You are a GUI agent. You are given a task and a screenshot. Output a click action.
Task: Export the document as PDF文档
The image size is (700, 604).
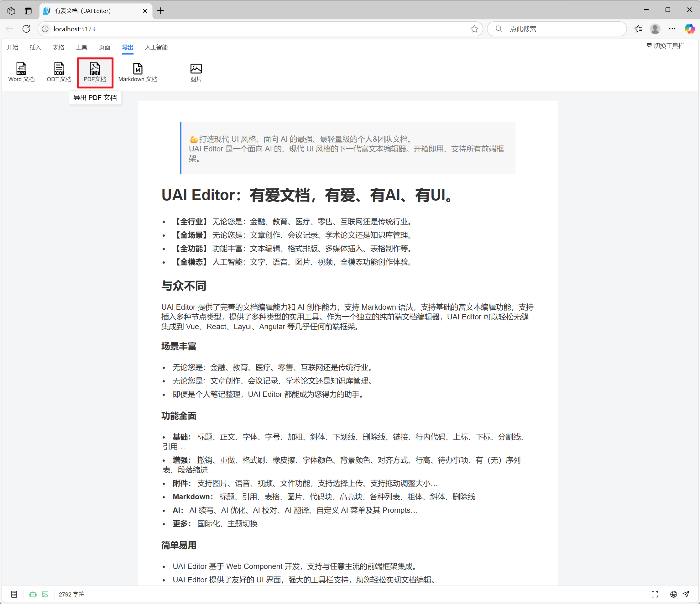[x=95, y=72]
